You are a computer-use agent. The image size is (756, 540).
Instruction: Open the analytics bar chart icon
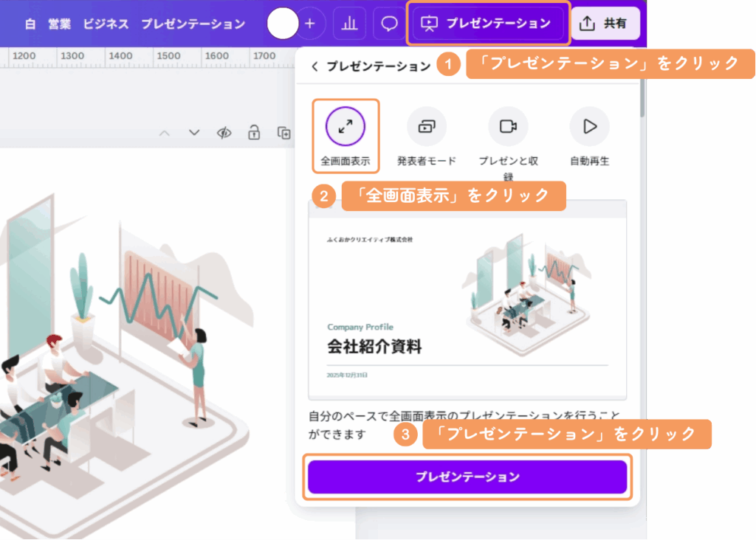pos(349,24)
